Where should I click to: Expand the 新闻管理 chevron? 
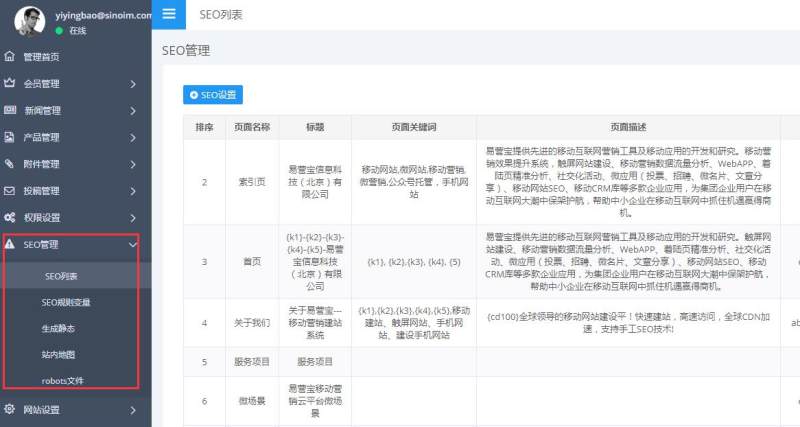(x=133, y=110)
